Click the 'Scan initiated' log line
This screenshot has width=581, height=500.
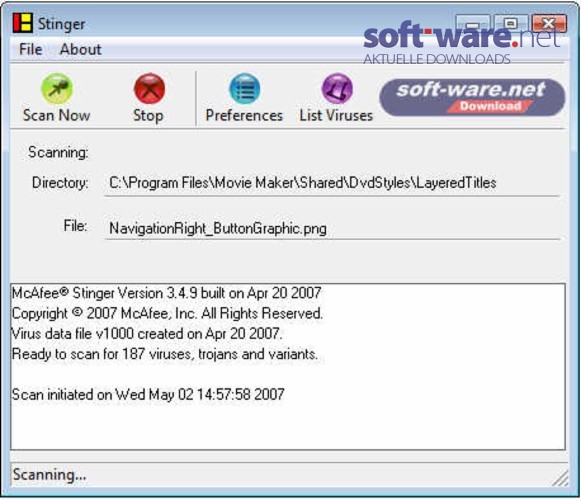tap(148, 394)
